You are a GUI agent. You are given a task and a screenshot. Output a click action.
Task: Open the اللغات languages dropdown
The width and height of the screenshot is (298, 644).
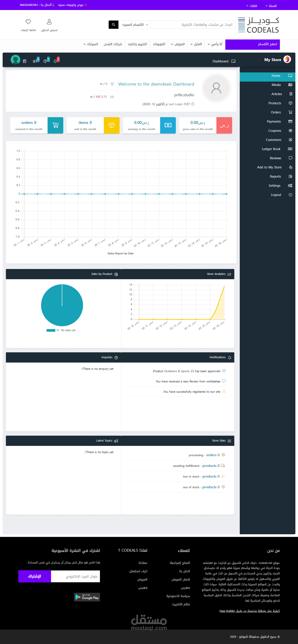click(252, 6)
